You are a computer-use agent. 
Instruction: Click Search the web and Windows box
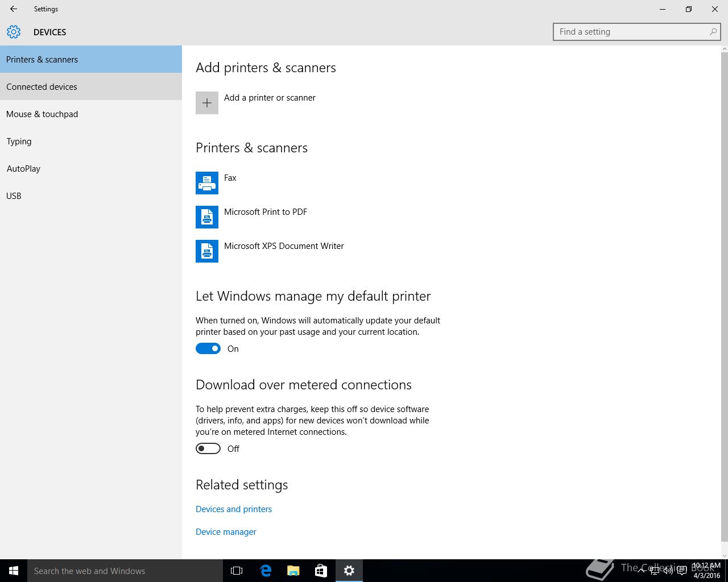(x=125, y=571)
